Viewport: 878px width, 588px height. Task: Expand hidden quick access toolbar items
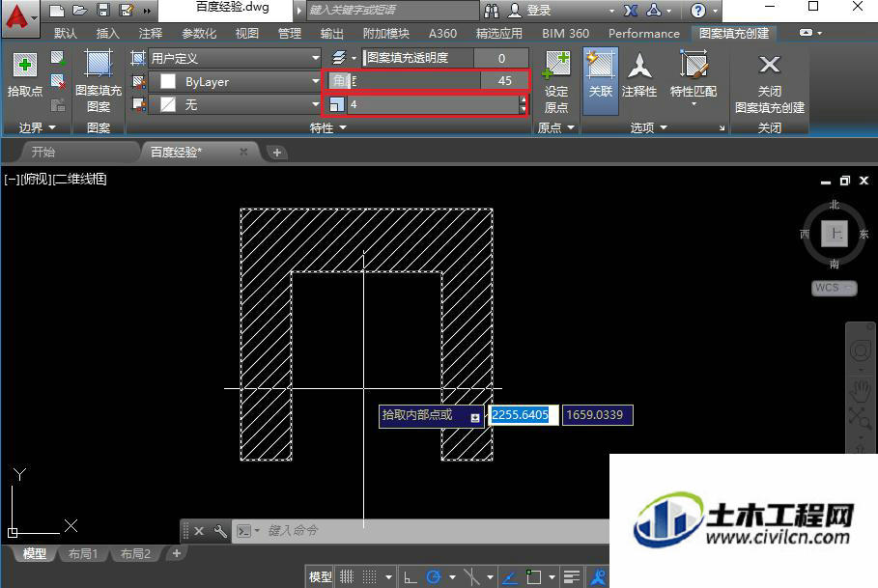coord(147,10)
